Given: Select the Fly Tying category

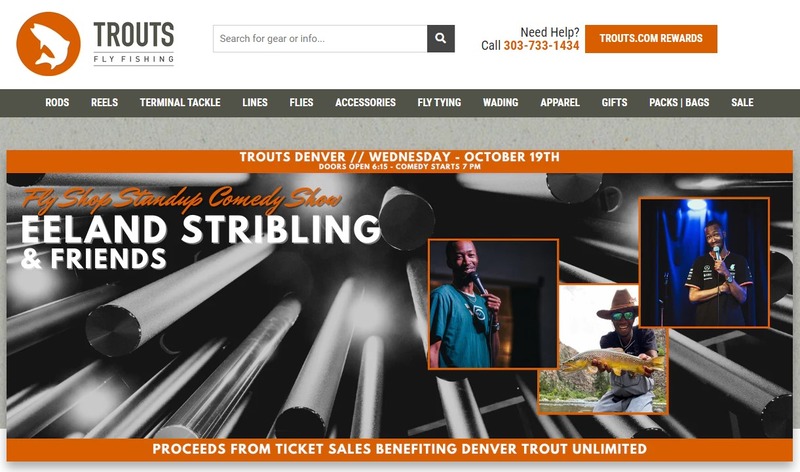Looking at the screenshot, I should (439, 103).
